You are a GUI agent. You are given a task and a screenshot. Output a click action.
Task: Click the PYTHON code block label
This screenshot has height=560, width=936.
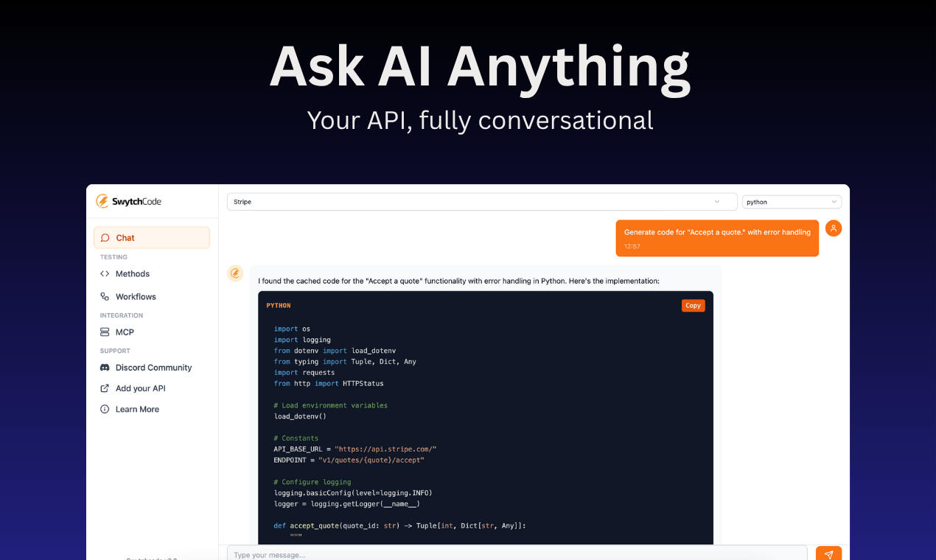pyautogui.click(x=279, y=305)
